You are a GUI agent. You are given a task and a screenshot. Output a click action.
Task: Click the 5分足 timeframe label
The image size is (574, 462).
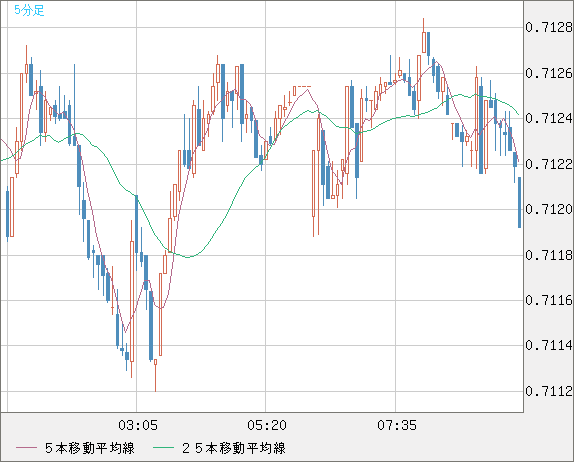[29, 10]
